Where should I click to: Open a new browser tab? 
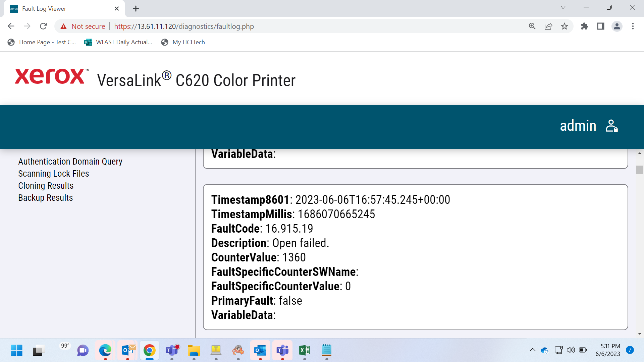pos(136,9)
